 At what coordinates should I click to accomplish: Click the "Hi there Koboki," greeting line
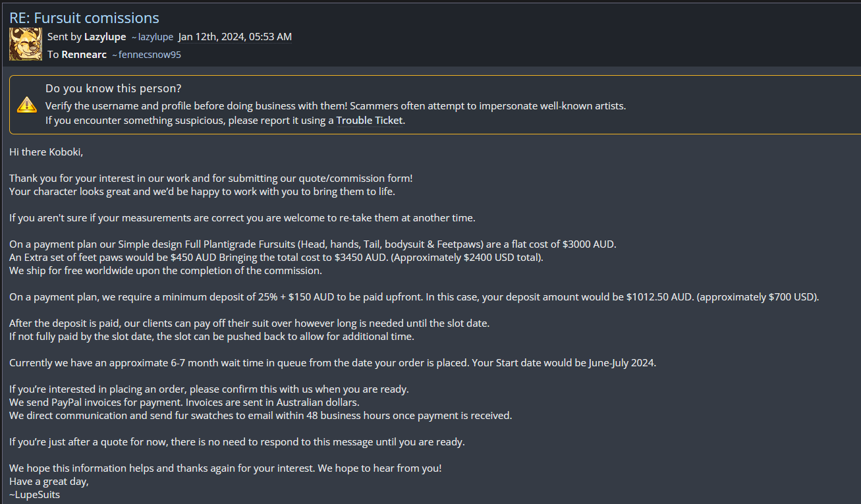point(46,152)
